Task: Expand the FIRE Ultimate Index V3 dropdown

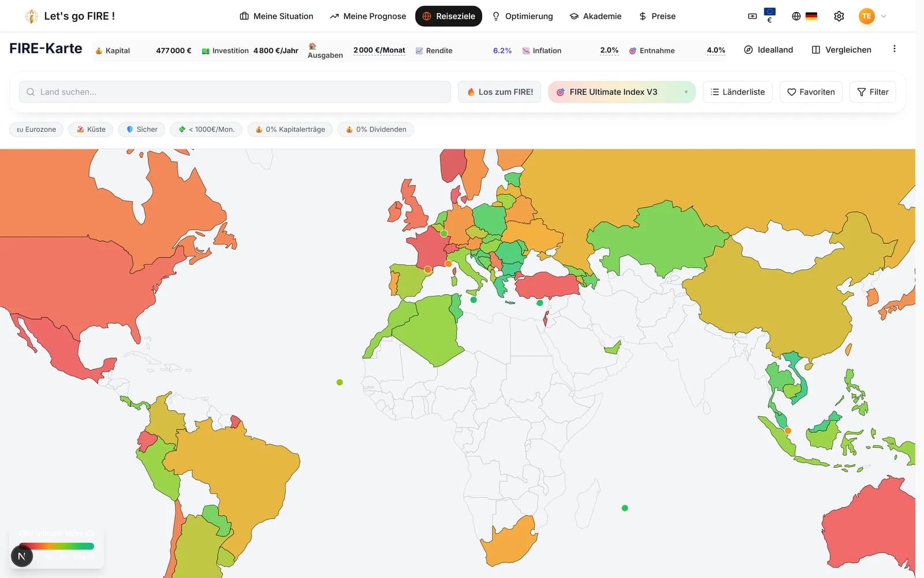Action: tap(621, 92)
